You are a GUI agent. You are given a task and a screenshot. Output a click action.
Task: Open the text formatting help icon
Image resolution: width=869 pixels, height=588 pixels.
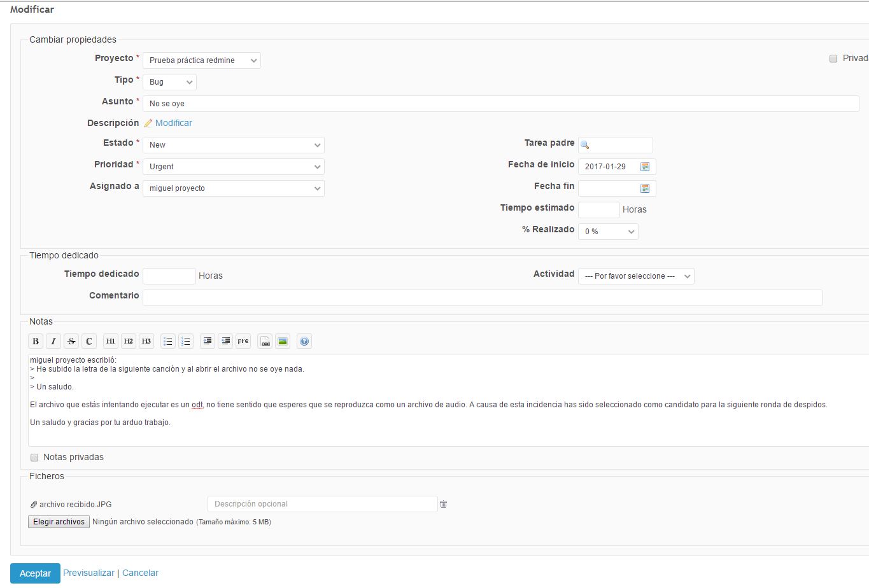[x=304, y=341]
